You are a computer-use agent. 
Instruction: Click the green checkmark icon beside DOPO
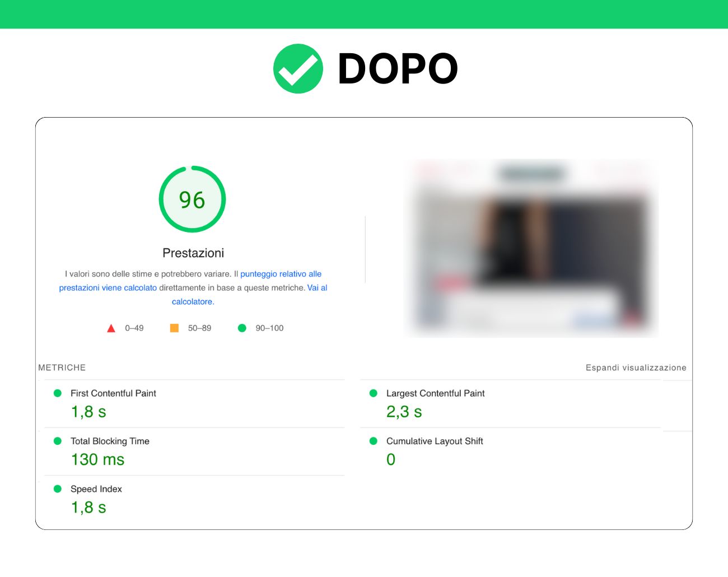(x=298, y=68)
